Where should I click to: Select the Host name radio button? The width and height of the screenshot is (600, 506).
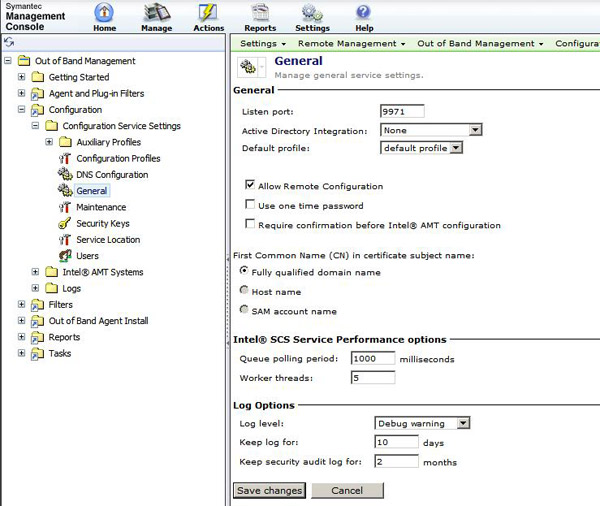(x=244, y=290)
